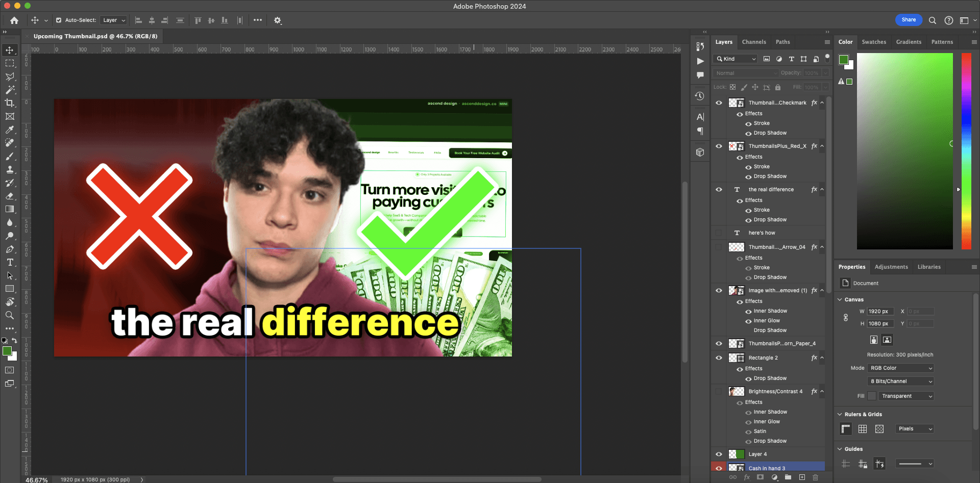980x483 pixels.
Task: Hide 'the real difference' text layer
Action: (x=719, y=190)
